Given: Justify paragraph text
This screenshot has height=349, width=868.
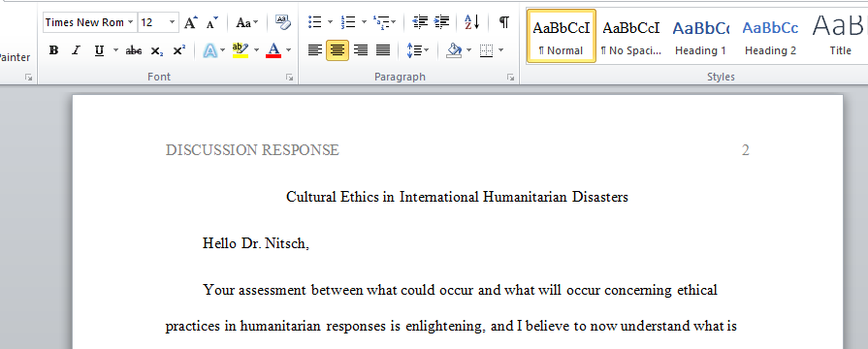Looking at the screenshot, I should pos(383,50).
